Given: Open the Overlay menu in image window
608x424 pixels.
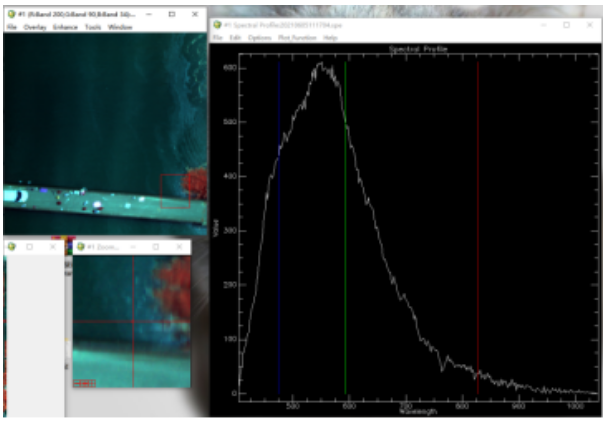Looking at the screenshot, I should [x=35, y=27].
